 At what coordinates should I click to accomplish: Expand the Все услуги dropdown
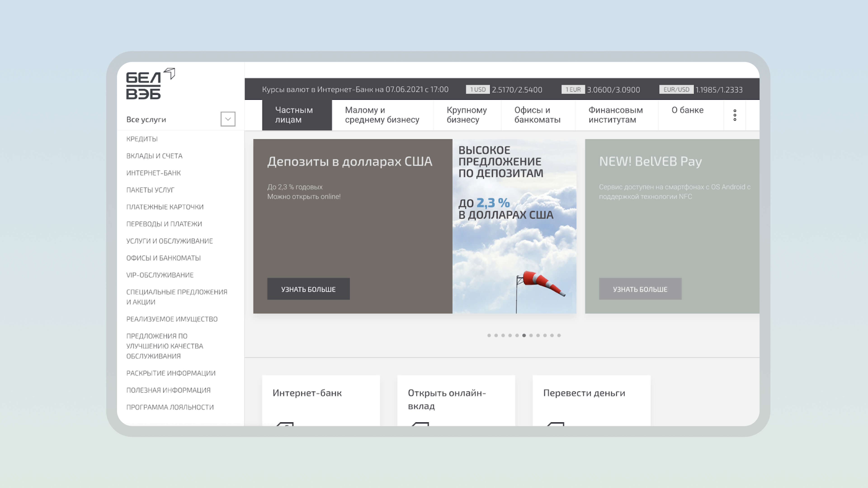228,119
